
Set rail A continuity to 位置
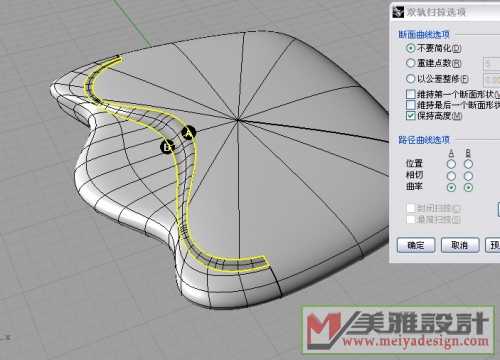pyautogui.click(x=451, y=164)
